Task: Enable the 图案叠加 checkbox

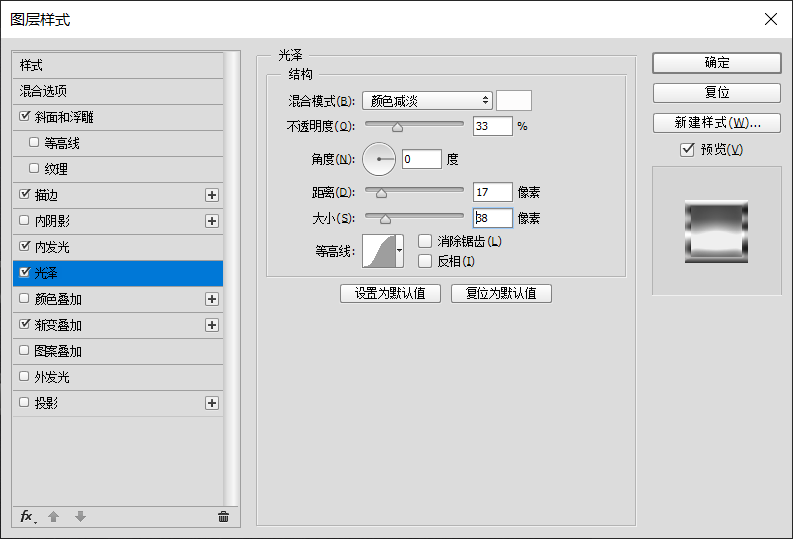Action: (x=24, y=350)
